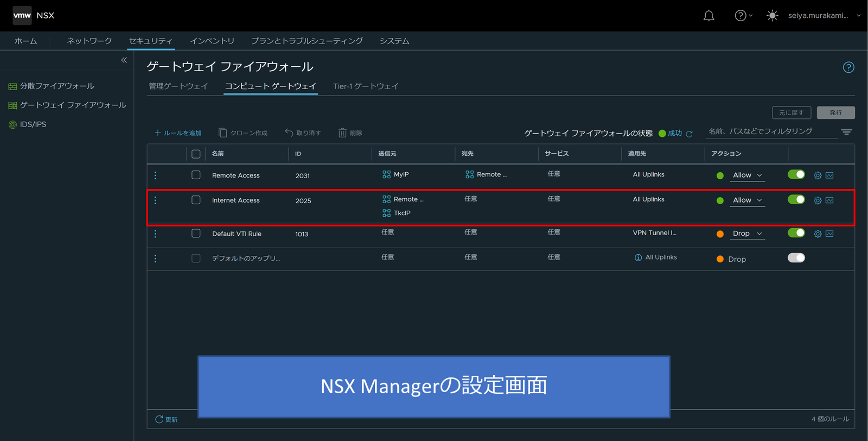
Task: Open Drop action dropdown for Default VTI Rule
Action: click(747, 234)
